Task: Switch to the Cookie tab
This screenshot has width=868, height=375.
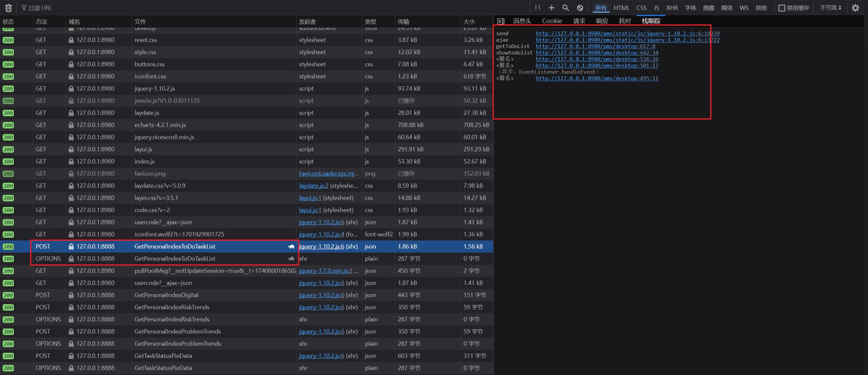Action: tap(552, 21)
